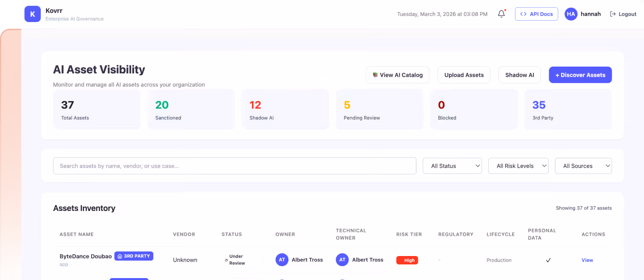Click the AT avatar in Owner column
This screenshot has height=280, width=644.
point(282,260)
